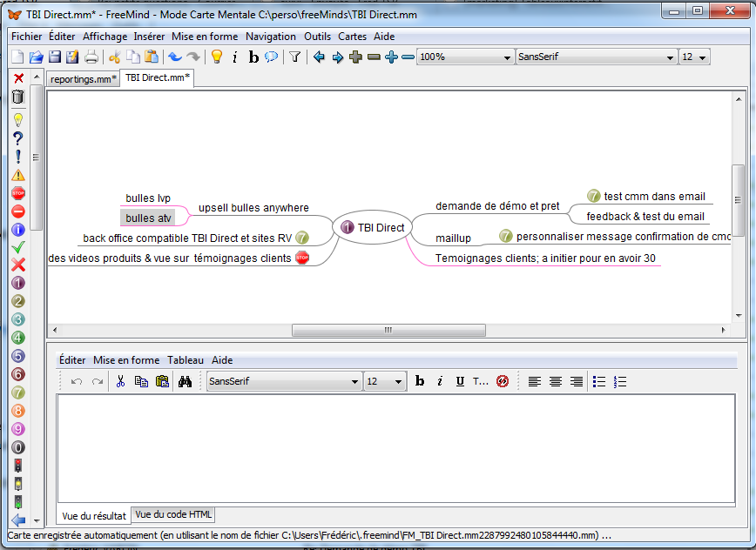
Task: Click the map's vertical scrollbar thumb
Action: 738,200
